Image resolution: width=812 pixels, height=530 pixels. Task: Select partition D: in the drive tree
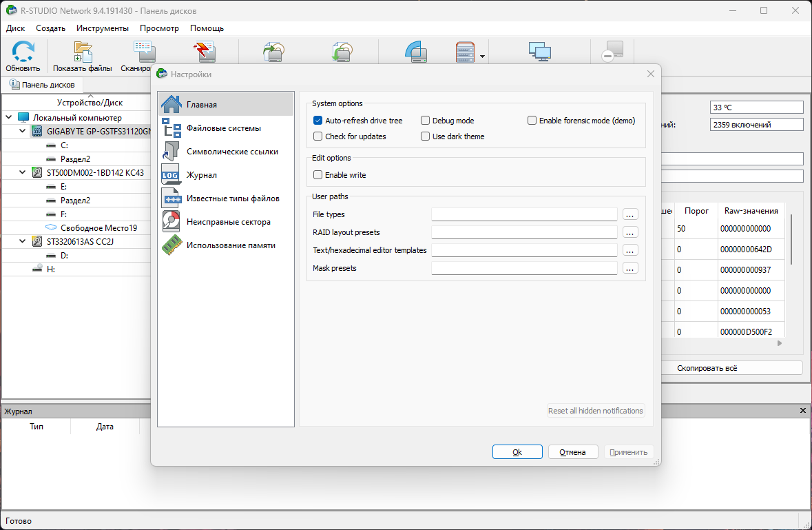(64, 256)
